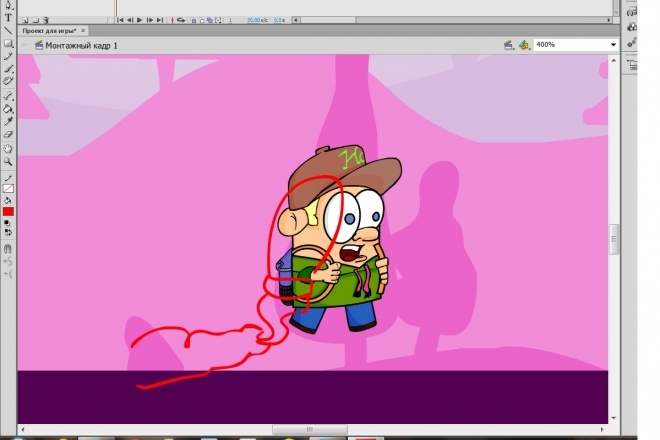The height and width of the screenshot is (440, 660).
Task: Select the Line tool
Action: click(8, 31)
